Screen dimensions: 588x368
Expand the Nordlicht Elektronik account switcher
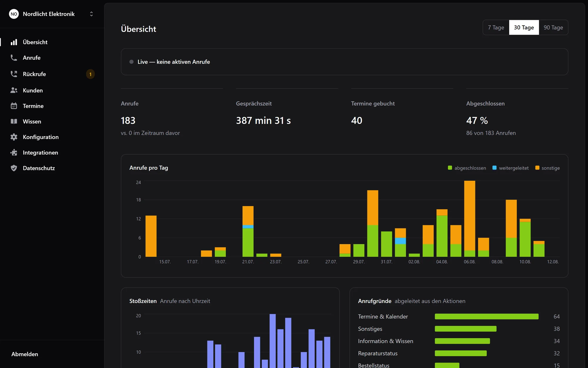coord(91,14)
